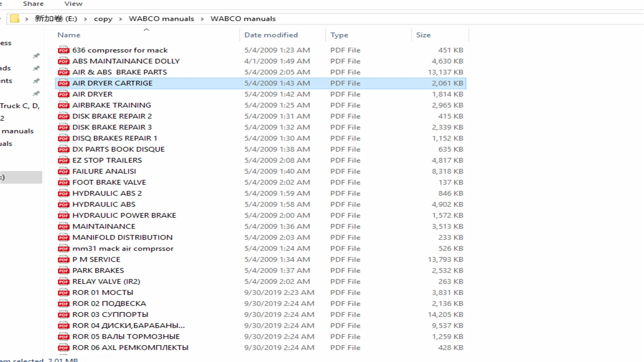The height and width of the screenshot is (362, 644).
Task: Go to 新加卷 (E:) in breadcrumb
Action: click(56, 19)
